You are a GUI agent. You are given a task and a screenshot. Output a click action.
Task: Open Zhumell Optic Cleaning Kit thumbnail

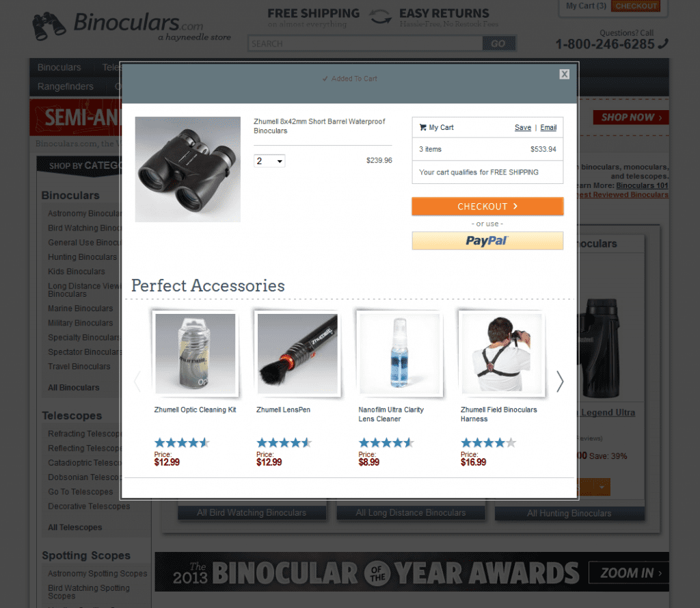pyautogui.click(x=196, y=354)
